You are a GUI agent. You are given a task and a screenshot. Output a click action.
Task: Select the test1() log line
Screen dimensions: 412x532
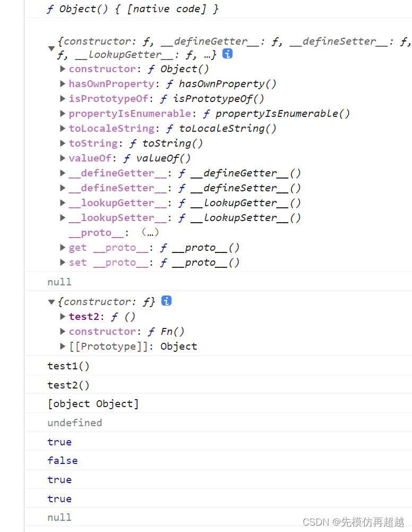(x=68, y=366)
